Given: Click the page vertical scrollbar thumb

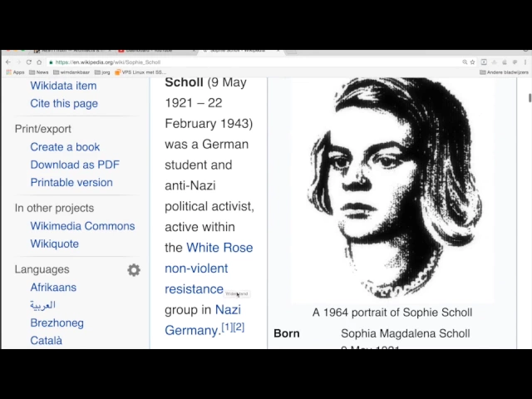Looking at the screenshot, I should tap(530, 97).
